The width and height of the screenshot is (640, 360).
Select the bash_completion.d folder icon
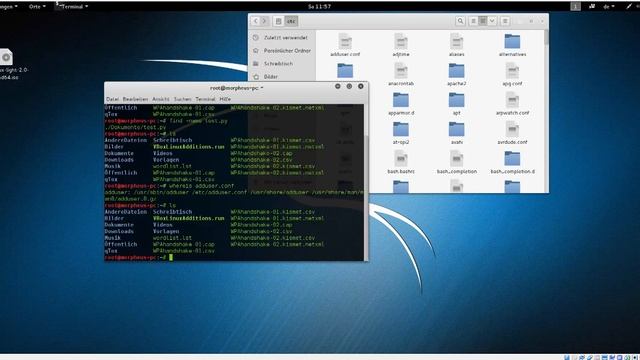point(512,159)
